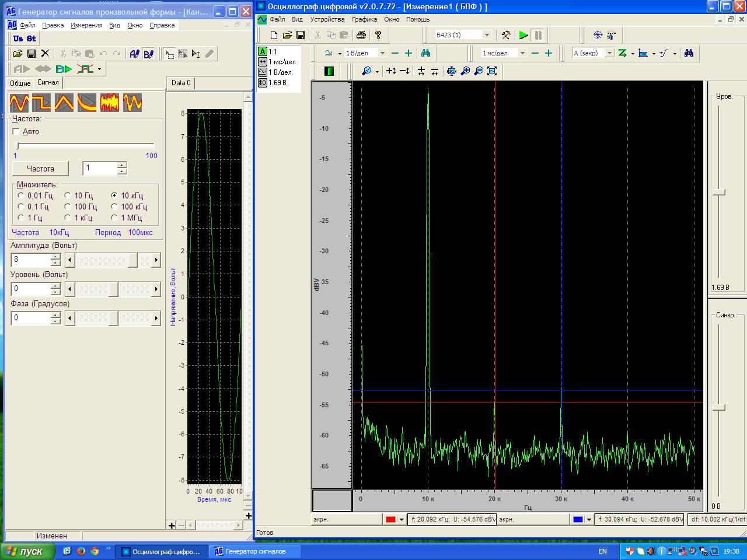This screenshot has width=747, height=560.
Task: Select the square waveform icon in generator
Action: (41, 103)
